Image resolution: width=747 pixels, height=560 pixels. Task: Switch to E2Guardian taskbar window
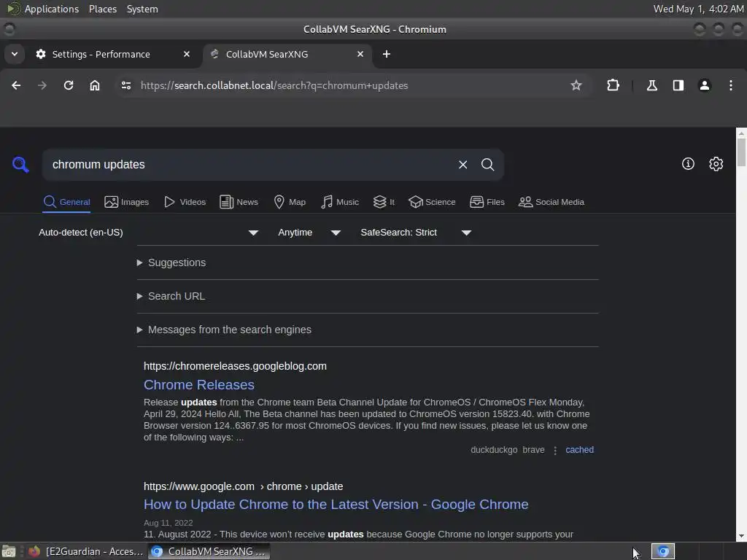tap(86, 551)
